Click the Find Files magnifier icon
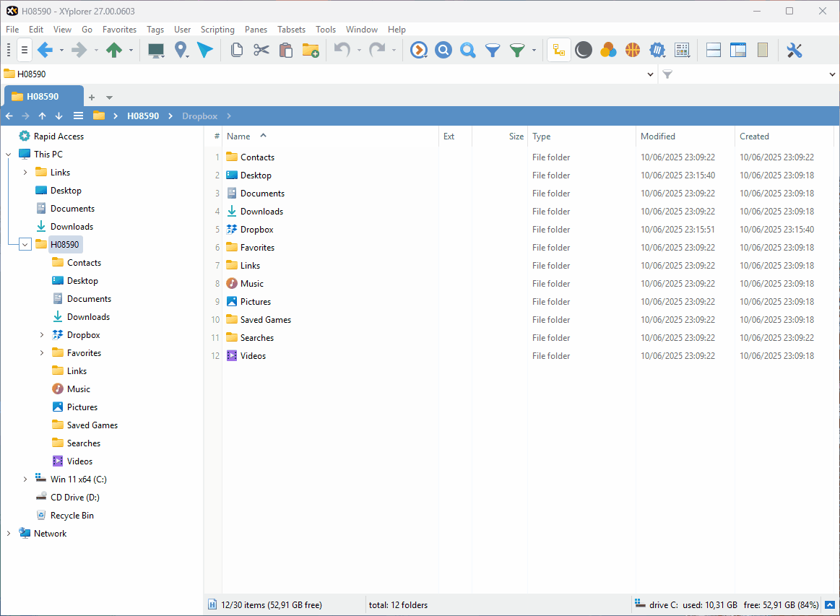Image resolution: width=840 pixels, height=616 pixels. point(443,50)
